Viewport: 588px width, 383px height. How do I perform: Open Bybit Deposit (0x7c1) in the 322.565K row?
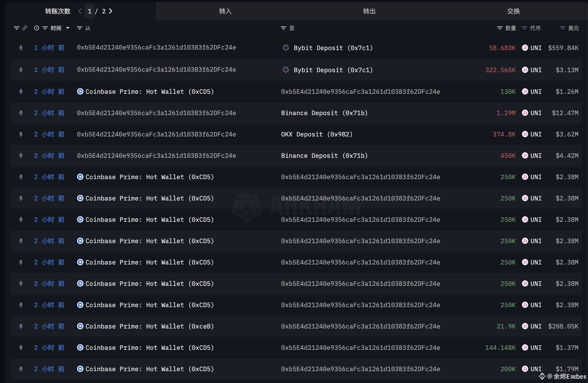coord(333,70)
